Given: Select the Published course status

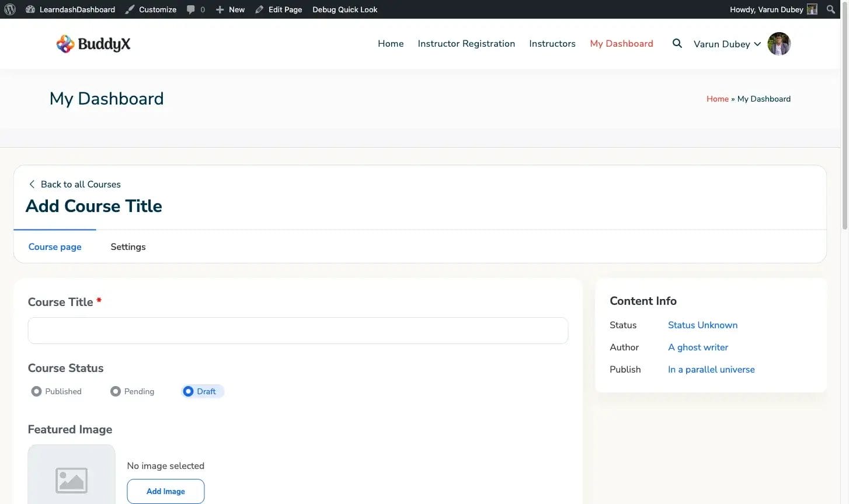Looking at the screenshot, I should [x=37, y=391].
